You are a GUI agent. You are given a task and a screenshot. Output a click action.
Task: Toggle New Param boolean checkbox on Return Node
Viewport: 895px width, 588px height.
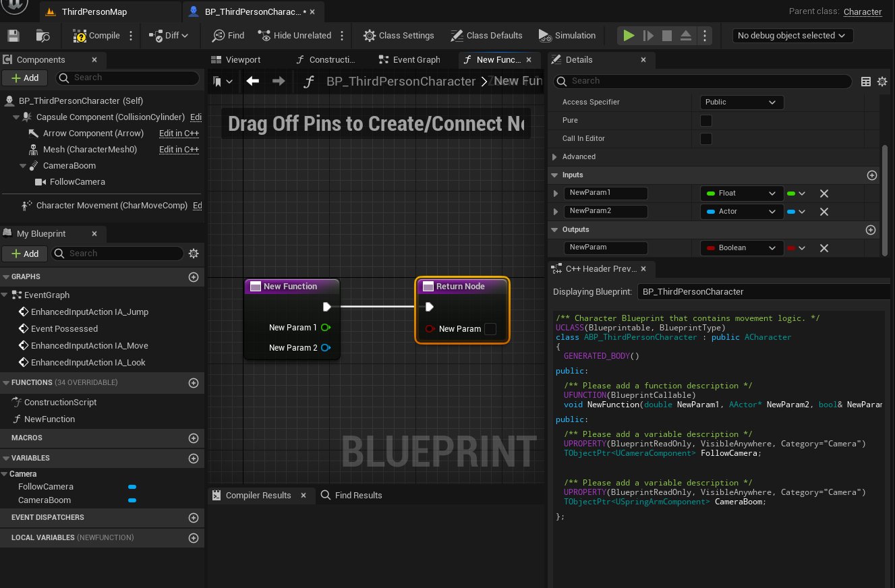(490, 329)
